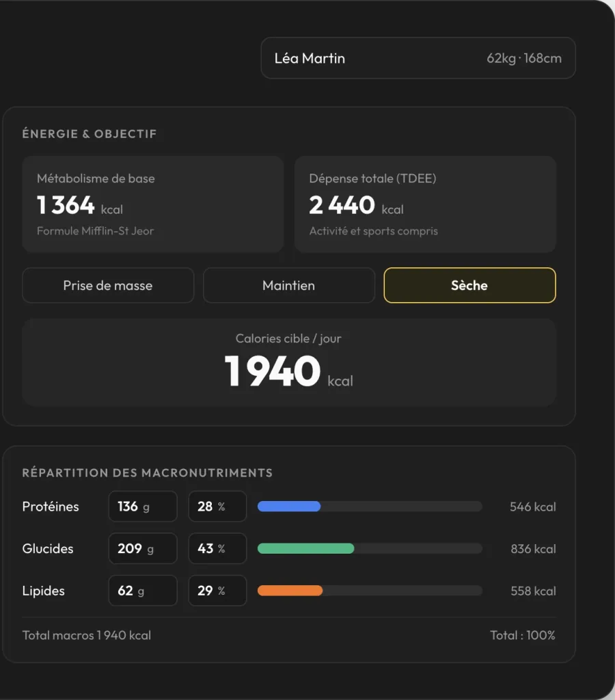This screenshot has width=615, height=700.
Task: Choose the Maintien goal option
Action: [x=289, y=285]
